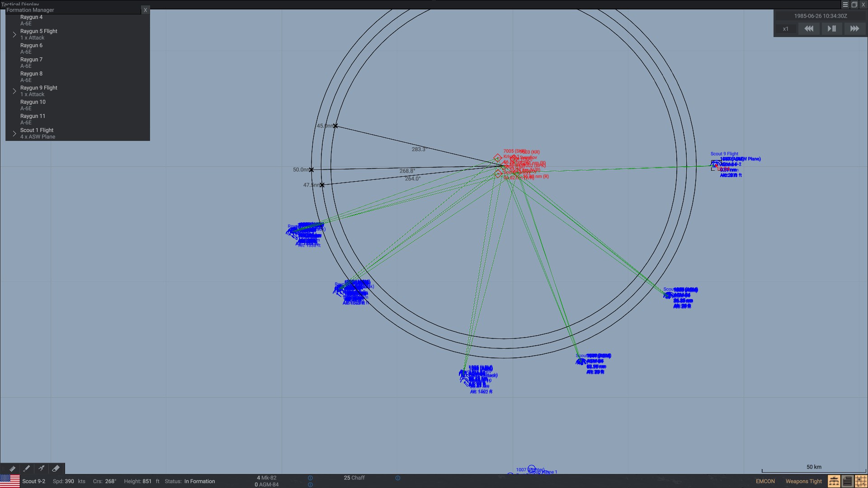Screen dimensions: 868x488
Task: Select the pencil drawing tool
Action: [x=27, y=469]
